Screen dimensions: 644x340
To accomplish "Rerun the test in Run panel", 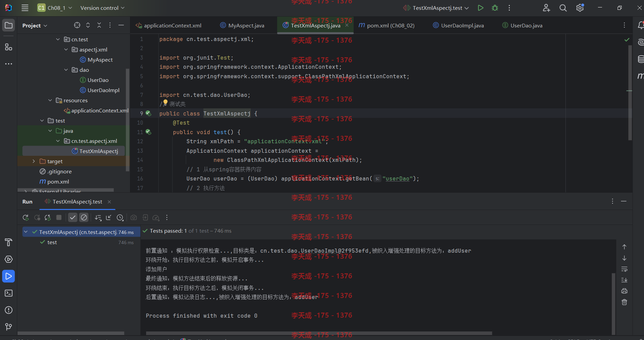I will (x=26, y=217).
